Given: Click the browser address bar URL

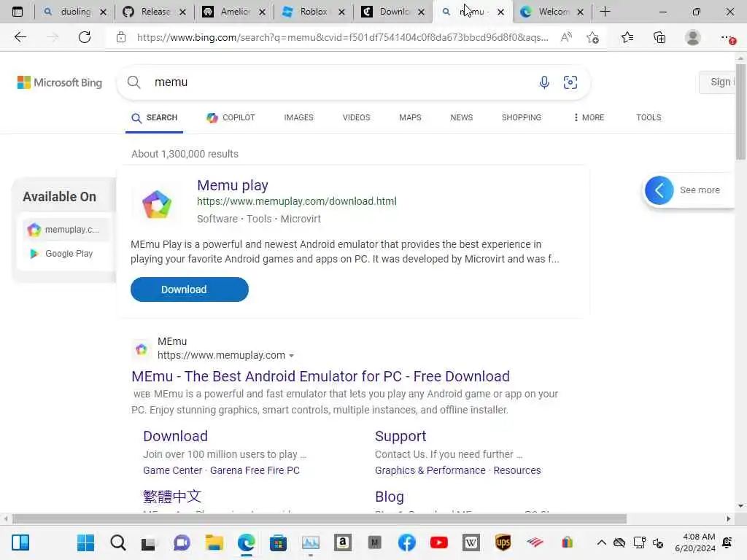Looking at the screenshot, I should 343,37.
